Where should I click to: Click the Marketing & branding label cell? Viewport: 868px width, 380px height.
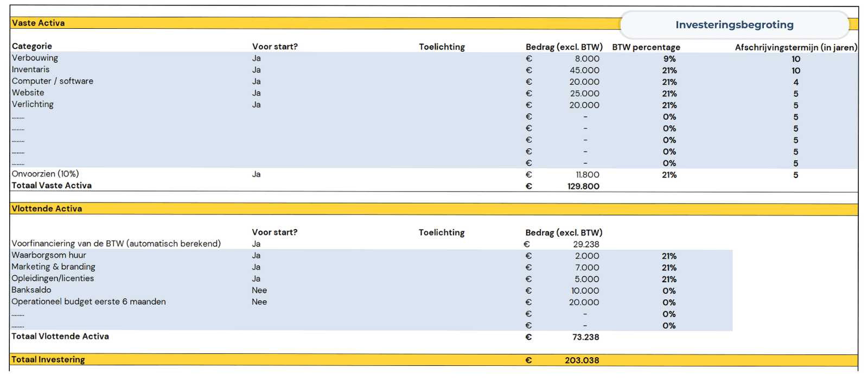tap(54, 267)
